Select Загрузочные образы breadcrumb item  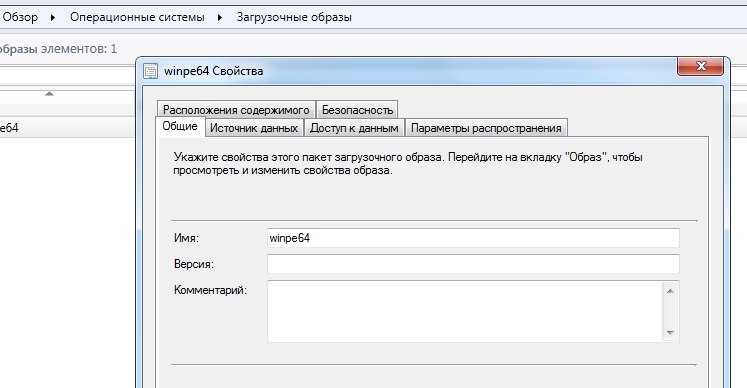294,17
